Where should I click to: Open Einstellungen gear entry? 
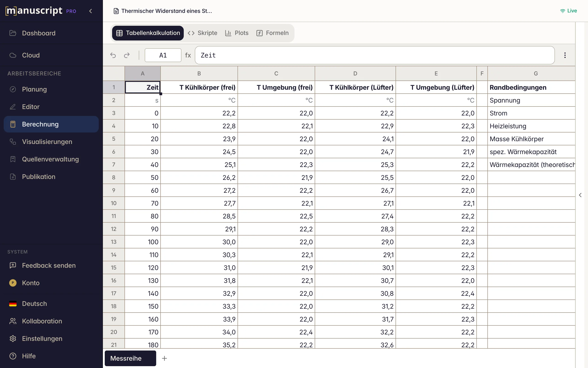51,339
